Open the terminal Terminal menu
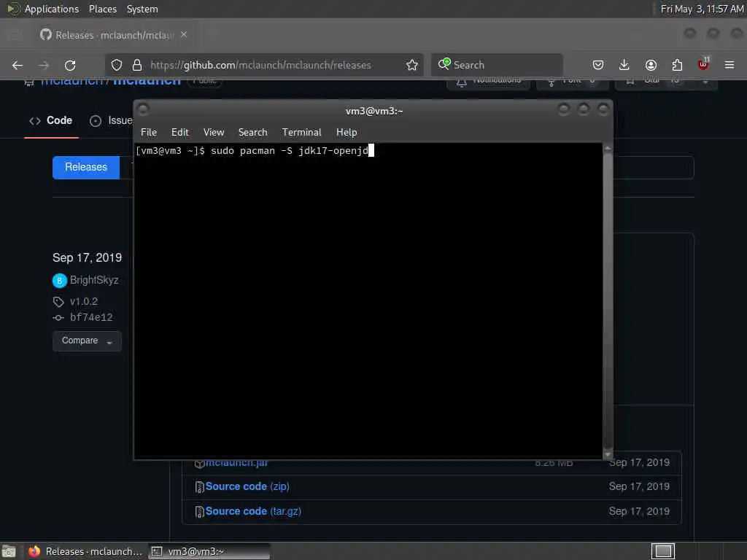747x560 pixels. tap(301, 133)
